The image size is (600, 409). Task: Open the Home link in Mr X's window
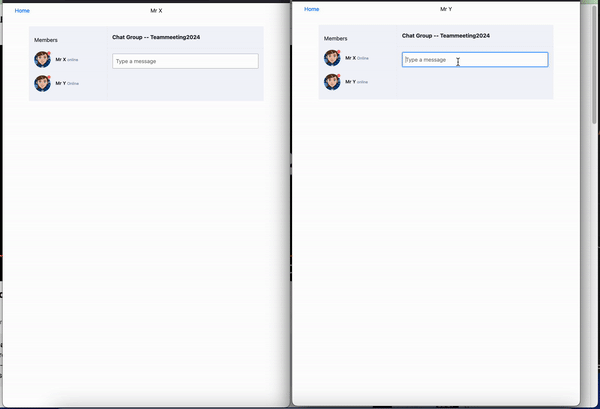coord(22,10)
